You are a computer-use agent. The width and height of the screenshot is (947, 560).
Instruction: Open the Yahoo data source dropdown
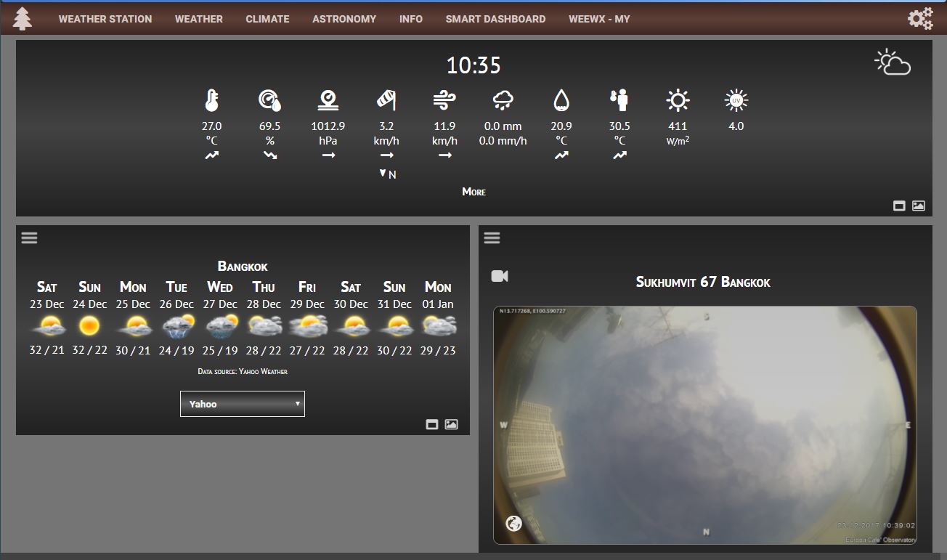243,404
